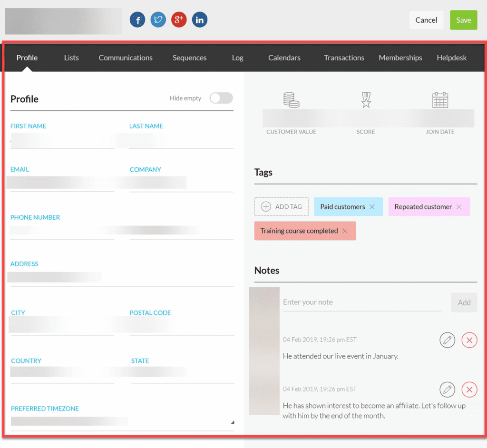The image size is (487, 448).
Task: Remove the Paid customers tag
Action: pyautogui.click(x=372, y=207)
